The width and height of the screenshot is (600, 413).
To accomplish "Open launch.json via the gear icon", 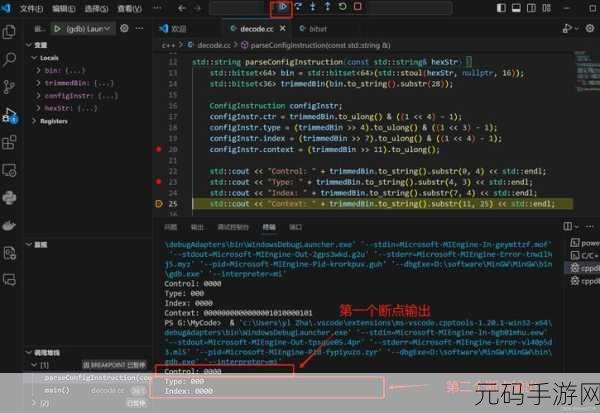I will pos(124,28).
